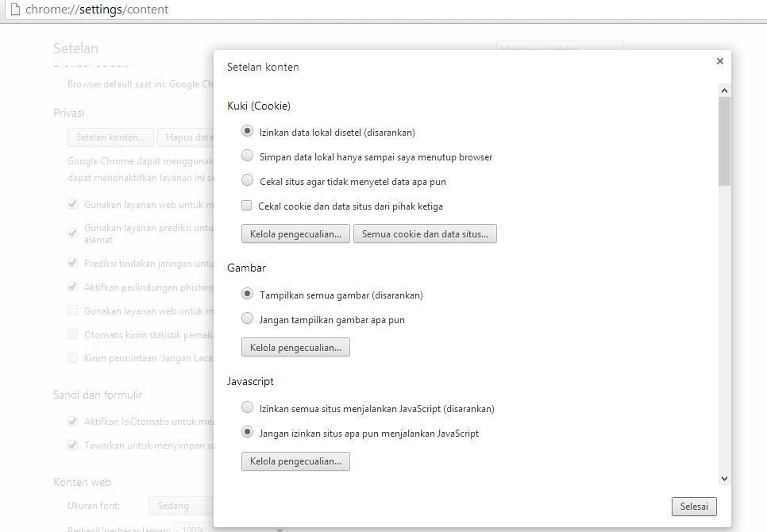Toggle 'Aktifkan perlindungan phishing' checkbox on the background page
This screenshot has width=767, height=532.
[73, 287]
